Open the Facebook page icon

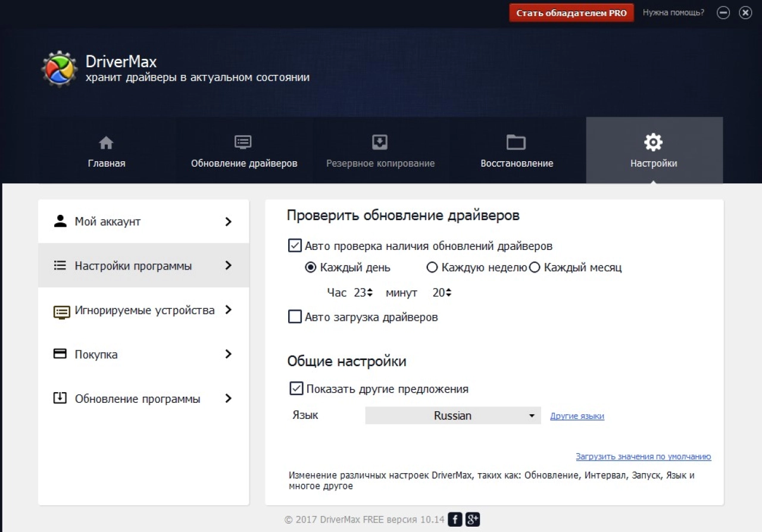point(455,520)
